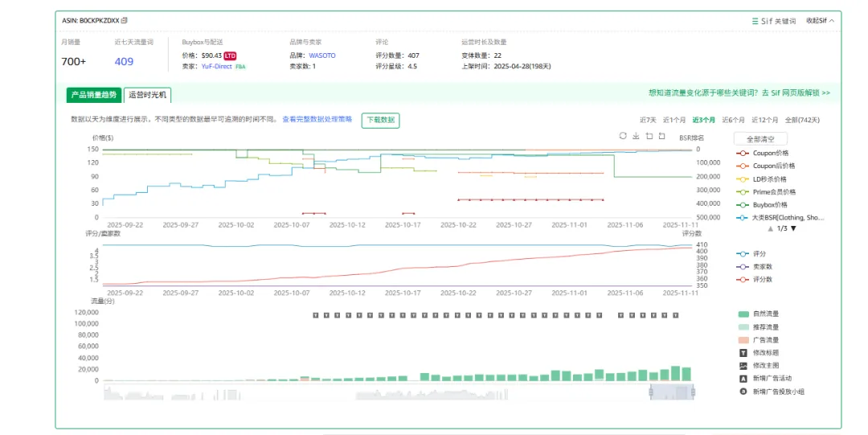Toggle 修改主图 image icon legend
Viewport: 868px width, 435px height.
point(743,366)
